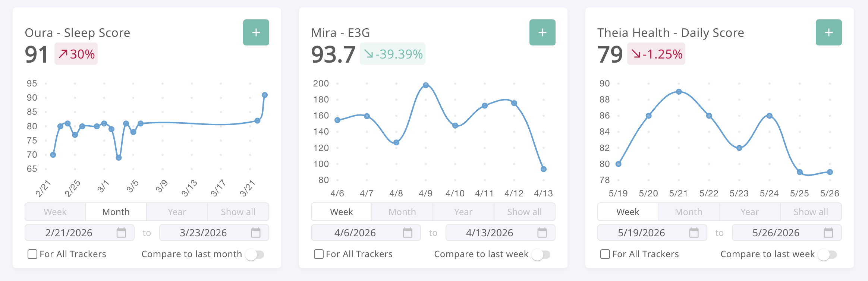Click the -1.25% change badge on Theia card
Image resolution: width=868 pixels, height=281 pixels.
pyautogui.click(x=656, y=54)
